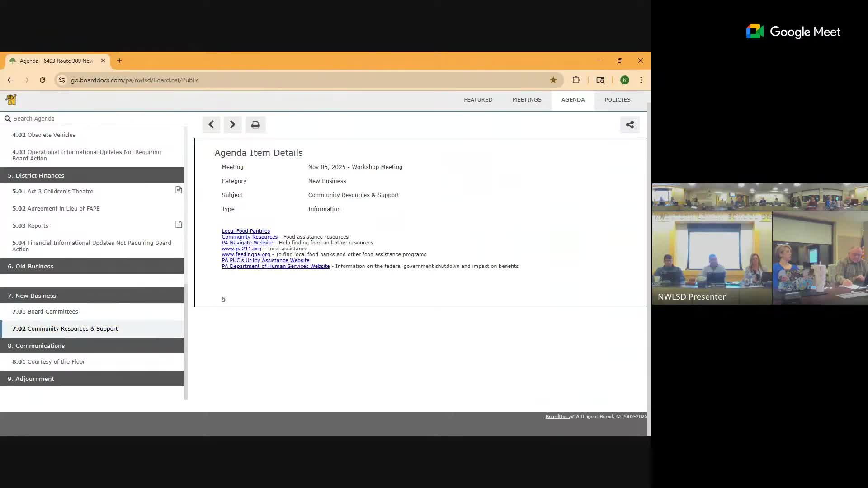Print the agenda item
Screen dimensions: 868x488
point(255,125)
